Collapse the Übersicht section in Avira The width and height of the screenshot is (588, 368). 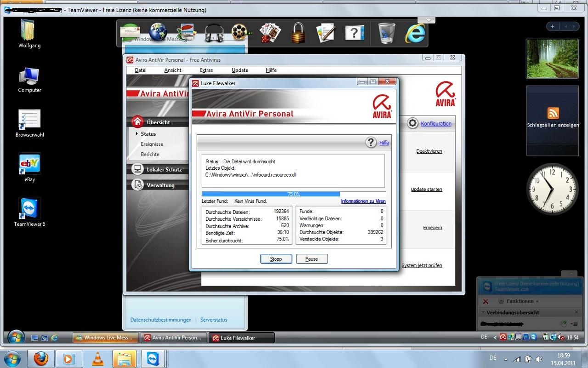[x=159, y=122]
